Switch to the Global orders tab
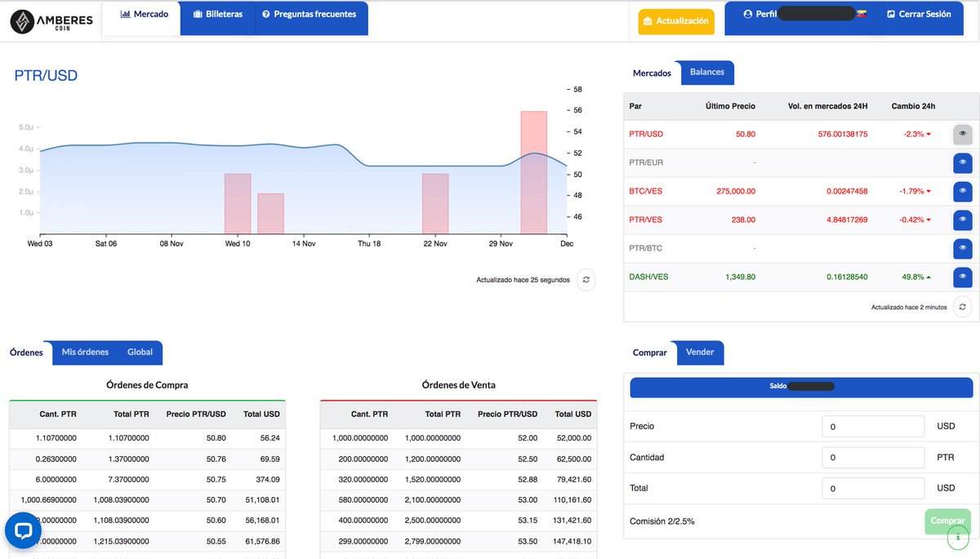The image size is (980, 559). (x=140, y=352)
